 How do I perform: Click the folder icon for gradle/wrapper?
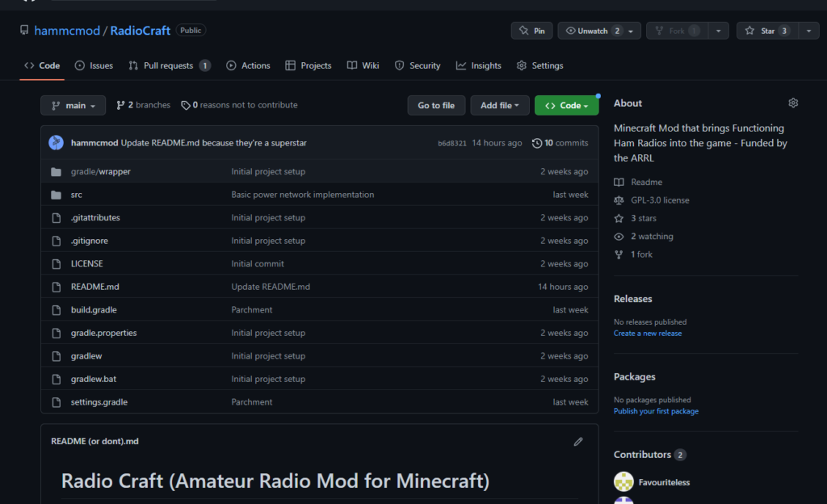click(x=56, y=171)
